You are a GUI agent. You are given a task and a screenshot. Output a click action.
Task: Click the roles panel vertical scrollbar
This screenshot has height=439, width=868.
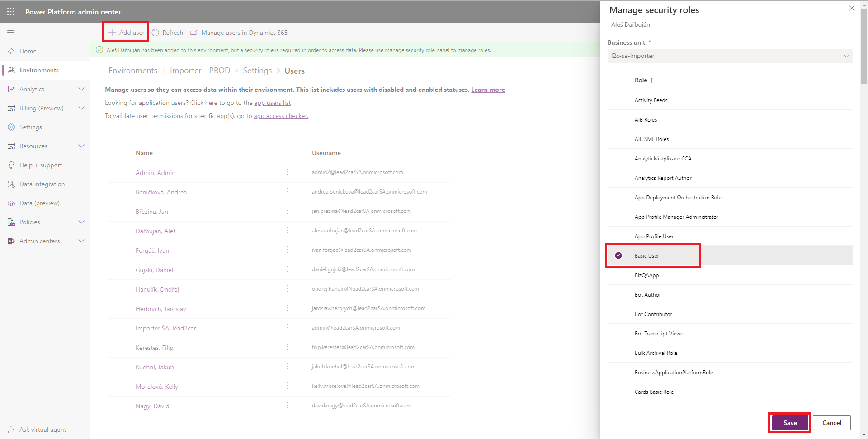click(x=863, y=45)
